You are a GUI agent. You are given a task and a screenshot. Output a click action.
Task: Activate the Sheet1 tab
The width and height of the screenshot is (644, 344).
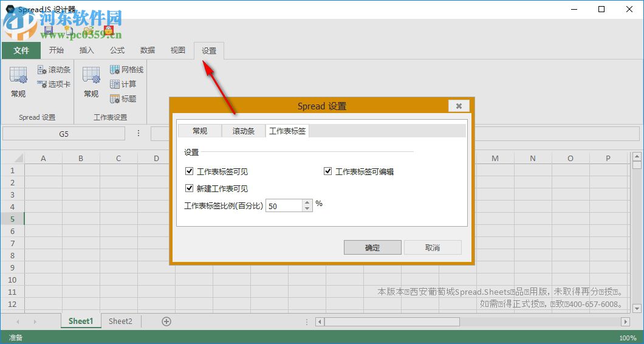[x=81, y=322]
